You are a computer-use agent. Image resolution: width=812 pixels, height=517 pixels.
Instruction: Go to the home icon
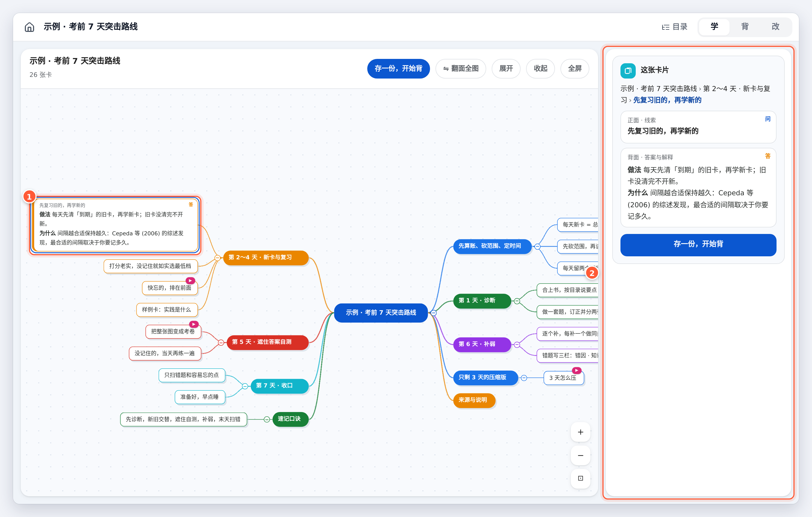[29, 27]
